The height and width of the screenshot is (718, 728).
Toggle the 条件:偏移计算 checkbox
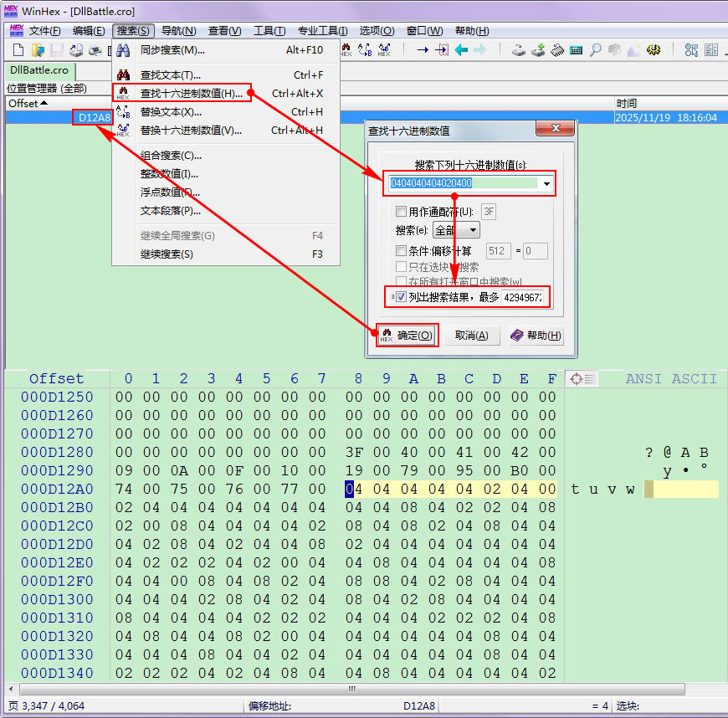click(402, 251)
